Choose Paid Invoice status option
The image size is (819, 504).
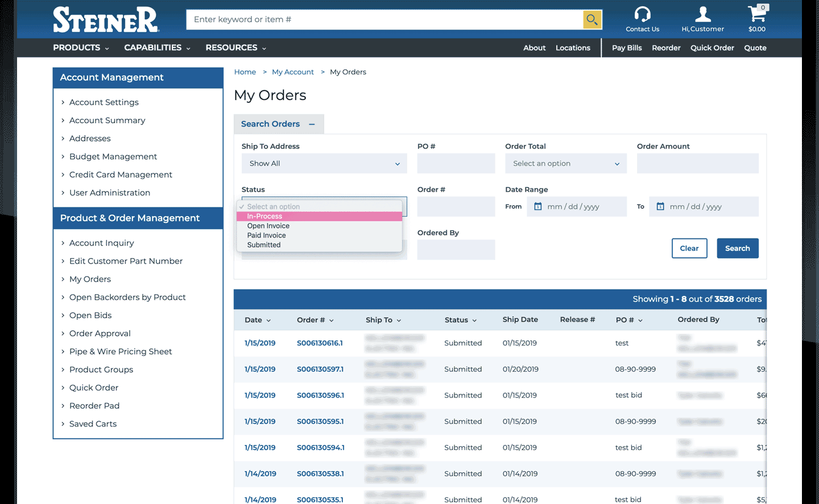[320, 236]
